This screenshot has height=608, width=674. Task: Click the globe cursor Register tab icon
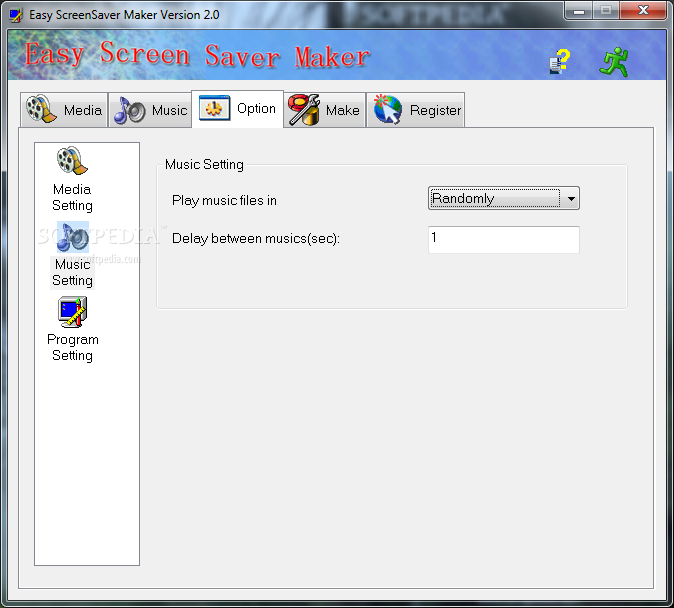click(x=388, y=110)
